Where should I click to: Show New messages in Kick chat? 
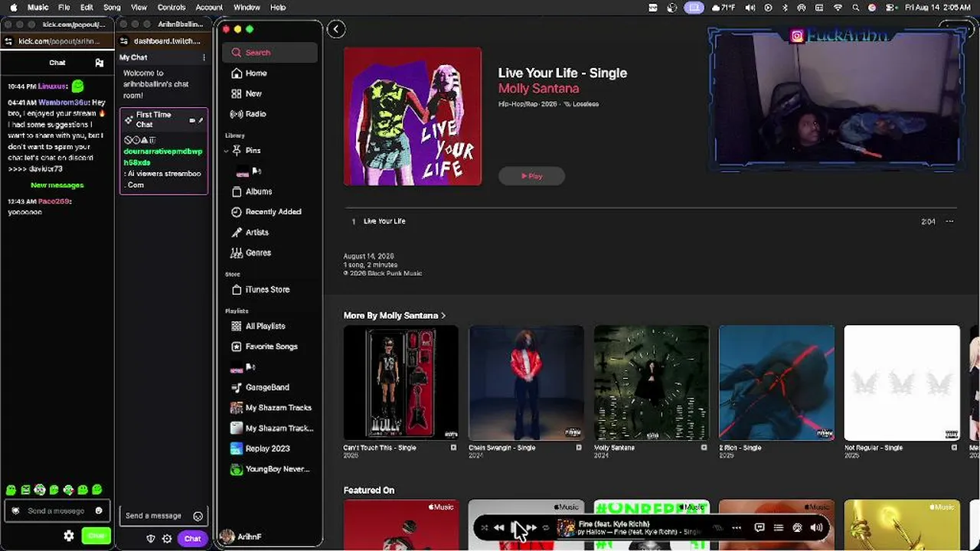point(57,185)
